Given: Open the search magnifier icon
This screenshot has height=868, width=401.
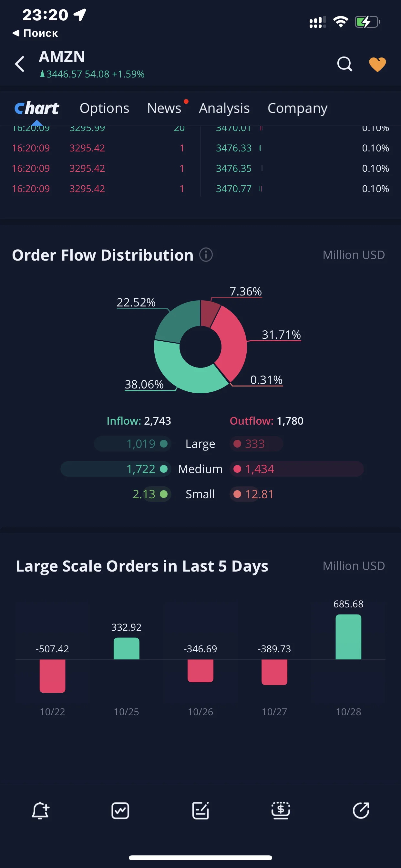Looking at the screenshot, I should [x=344, y=64].
